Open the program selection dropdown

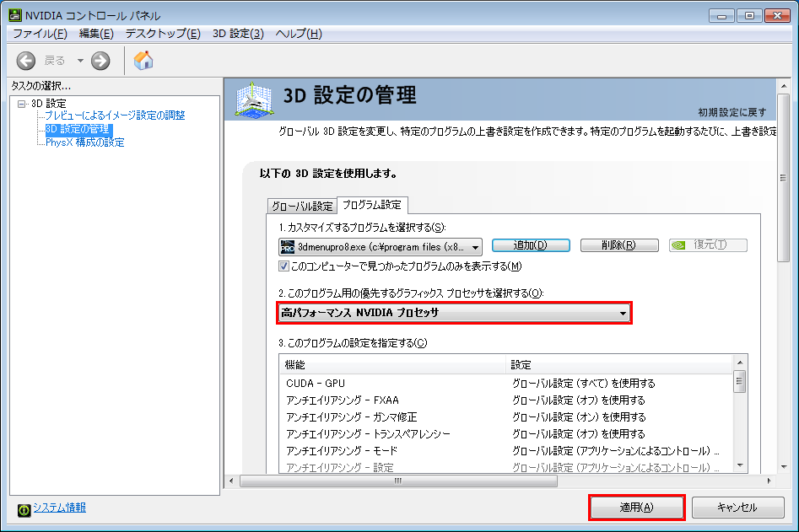click(381, 247)
